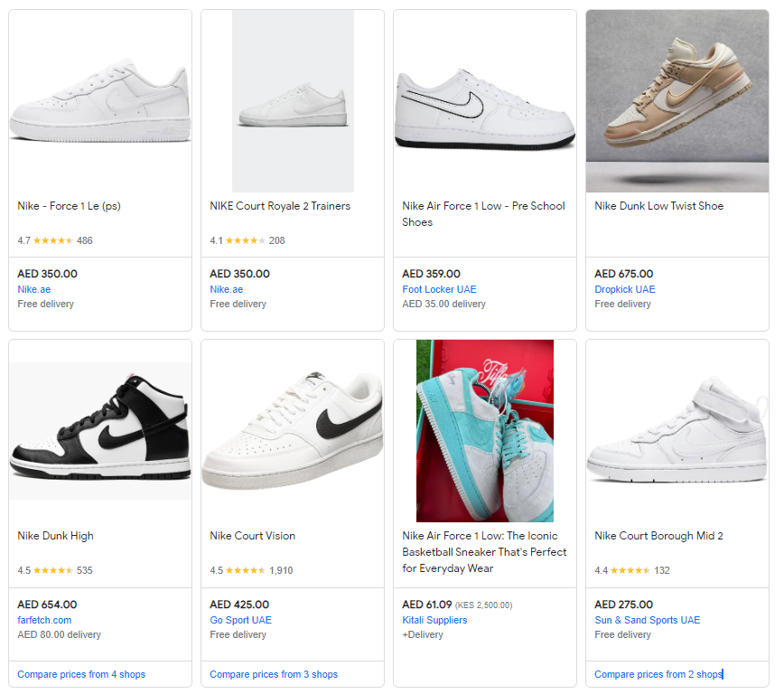The image size is (784, 694).
Task: Click the NIKE Court Royale 2 Trainers image
Action: coord(293,101)
